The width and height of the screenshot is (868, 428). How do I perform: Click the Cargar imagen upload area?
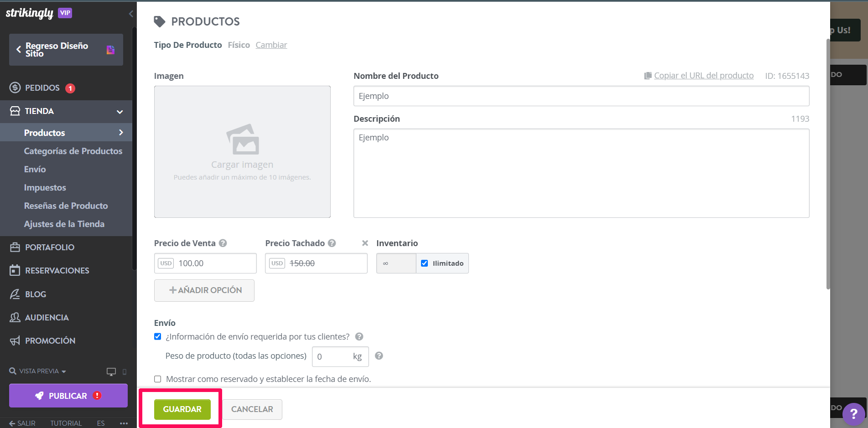(x=242, y=152)
